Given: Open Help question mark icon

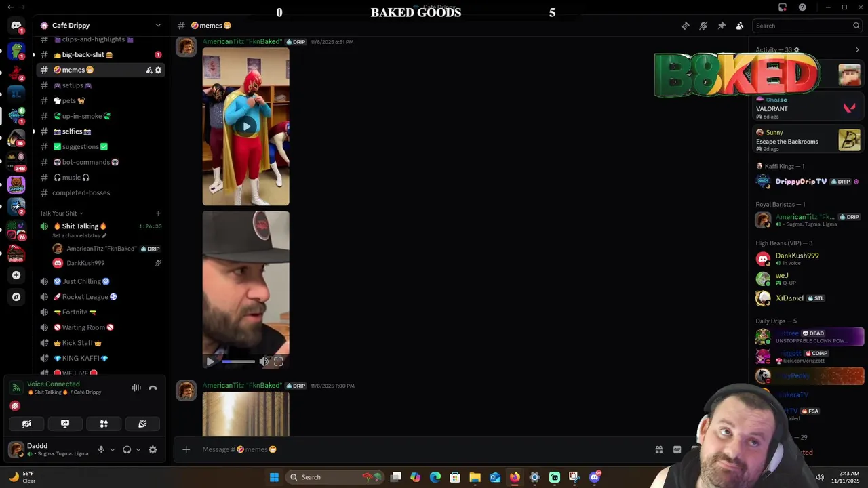Looking at the screenshot, I should (x=803, y=7).
